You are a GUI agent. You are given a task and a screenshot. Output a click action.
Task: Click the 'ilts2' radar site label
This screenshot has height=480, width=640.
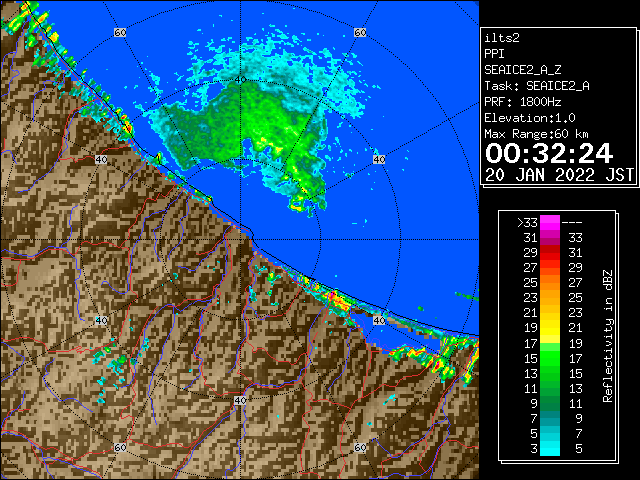coord(502,38)
